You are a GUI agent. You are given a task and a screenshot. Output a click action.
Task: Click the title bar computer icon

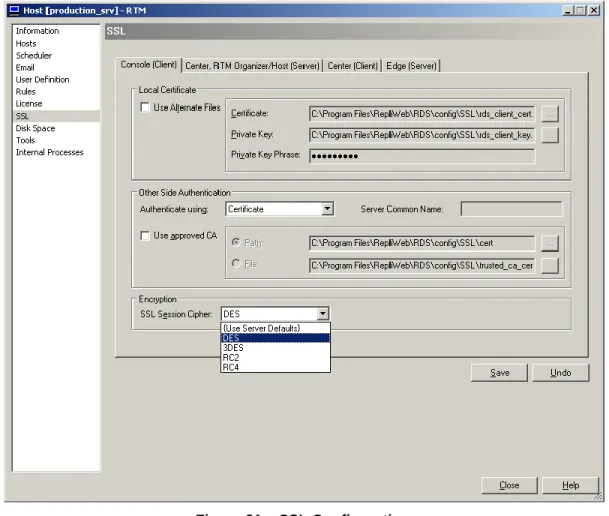(x=14, y=10)
